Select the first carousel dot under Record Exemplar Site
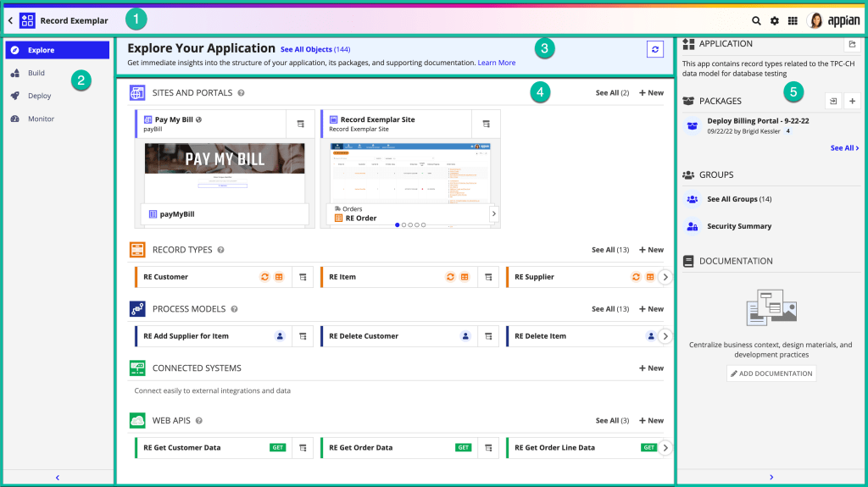Viewport: 868px width, 487px height. (397, 225)
